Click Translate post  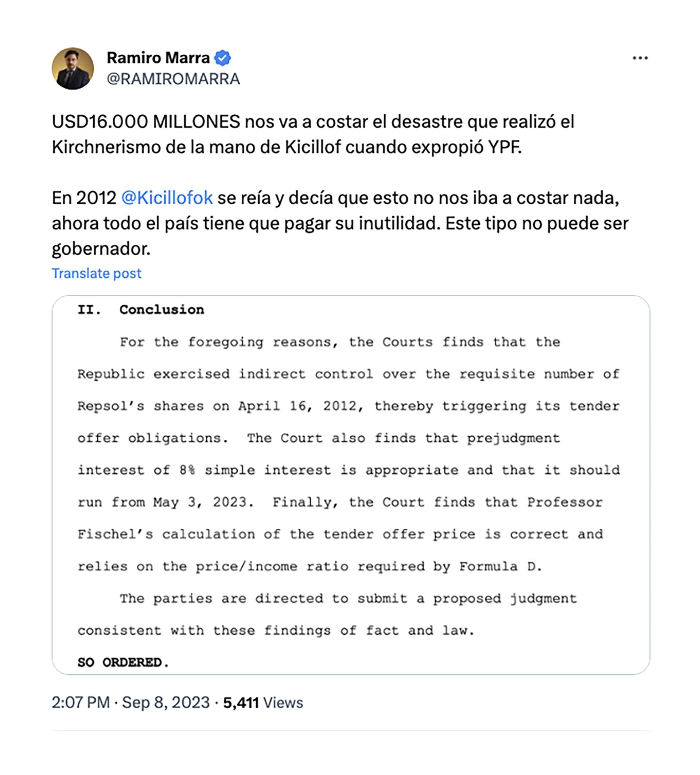(97, 273)
